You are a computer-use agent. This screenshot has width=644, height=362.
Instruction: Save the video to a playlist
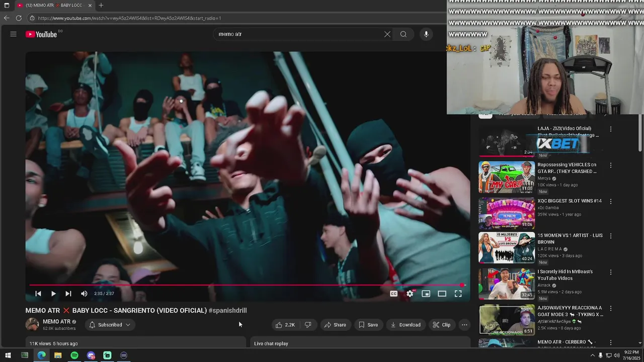(x=368, y=325)
